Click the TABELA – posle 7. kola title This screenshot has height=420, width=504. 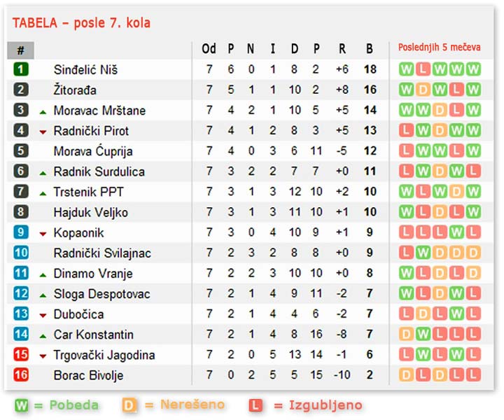[81, 23]
